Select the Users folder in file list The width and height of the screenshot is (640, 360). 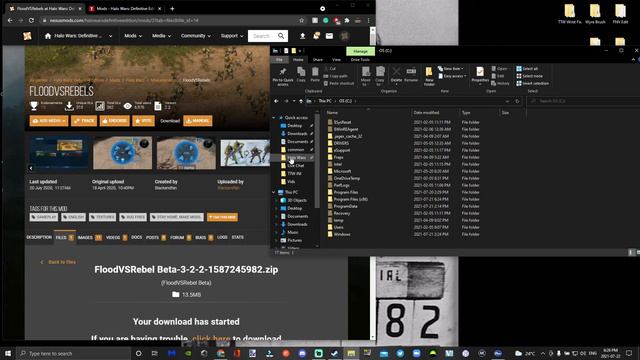[x=338, y=227]
